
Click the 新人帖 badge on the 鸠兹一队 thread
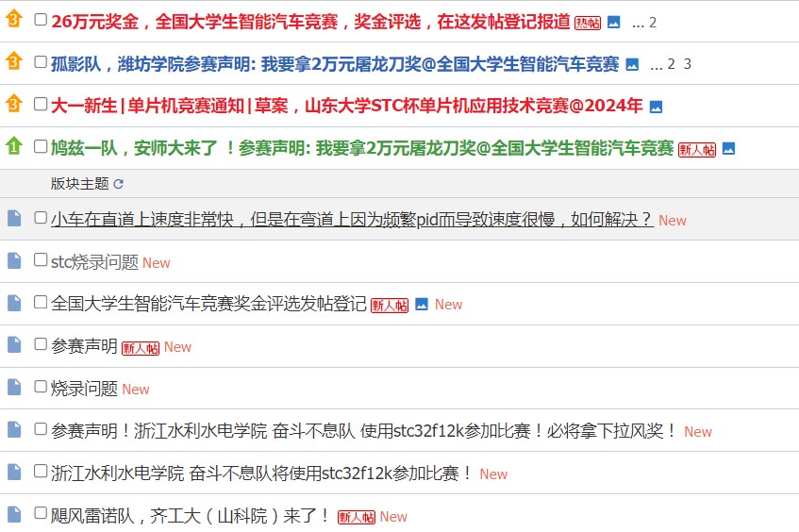pyautogui.click(x=697, y=149)
